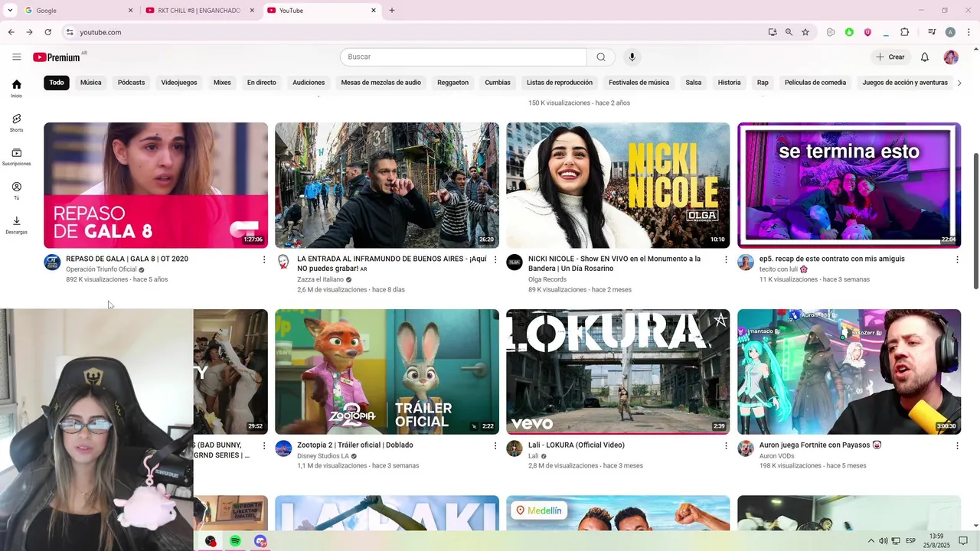980x551 pixels.
Task: Select the Videojuegos filter chip
Action: click(x=179, y=83)
